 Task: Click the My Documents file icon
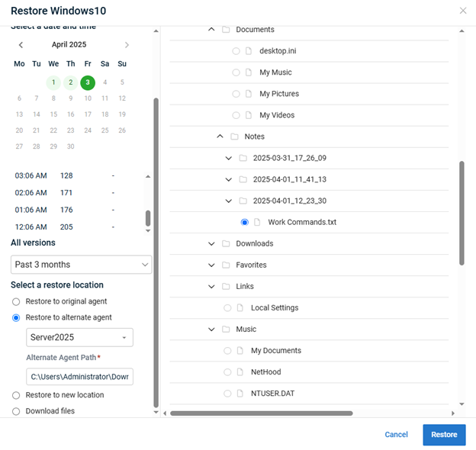click(240, 351)
